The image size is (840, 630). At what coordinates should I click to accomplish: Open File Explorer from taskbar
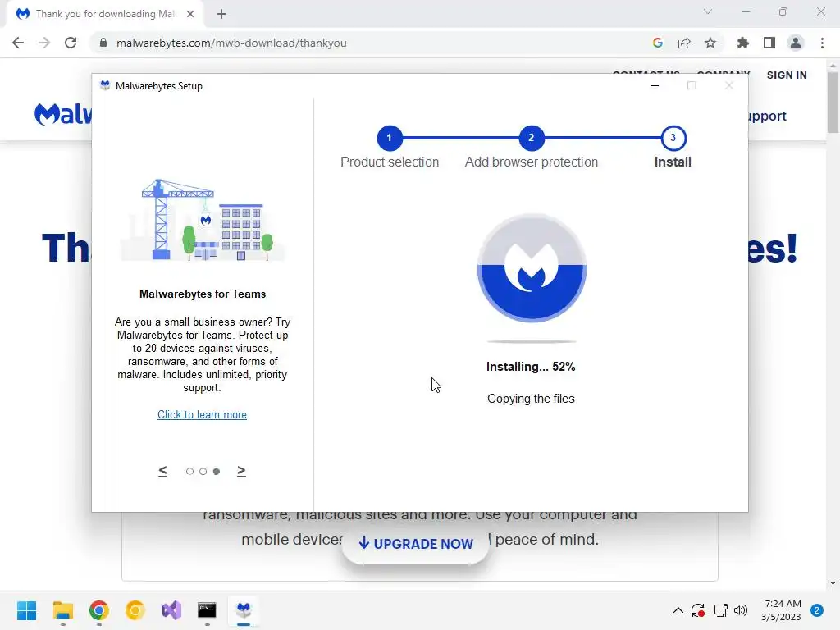pos(62,610)
